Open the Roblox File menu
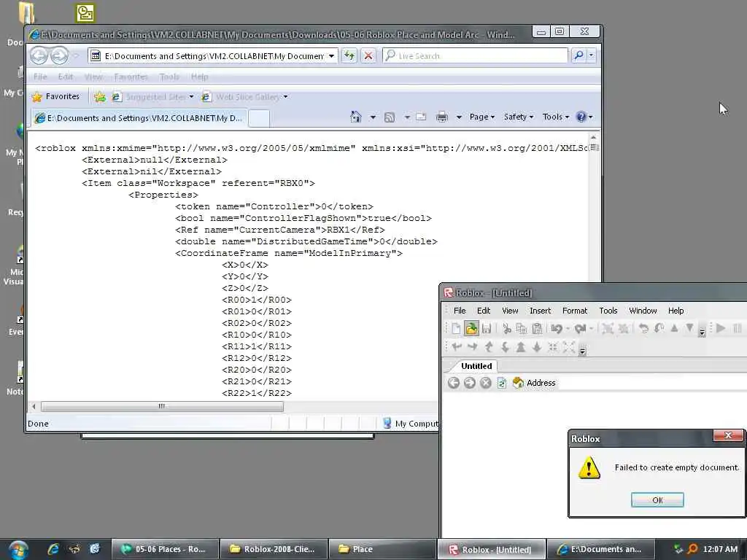The image size is (747, 560). (x=460, y=311)
